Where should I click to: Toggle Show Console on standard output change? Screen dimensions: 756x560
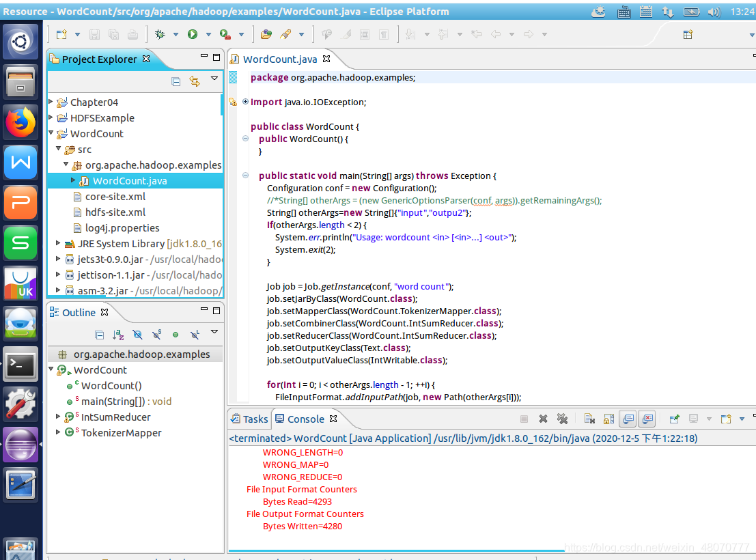point(628,419)
